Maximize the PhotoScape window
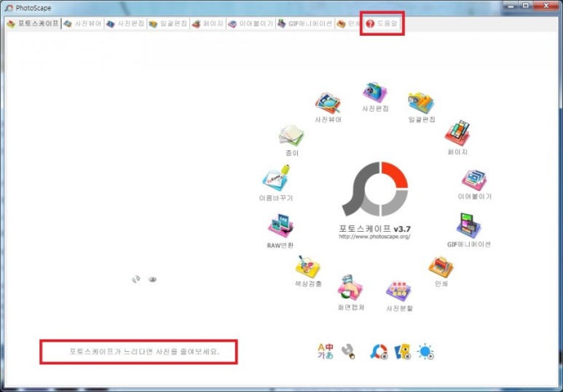Screen dimensions: 563x392 point(526,6)
